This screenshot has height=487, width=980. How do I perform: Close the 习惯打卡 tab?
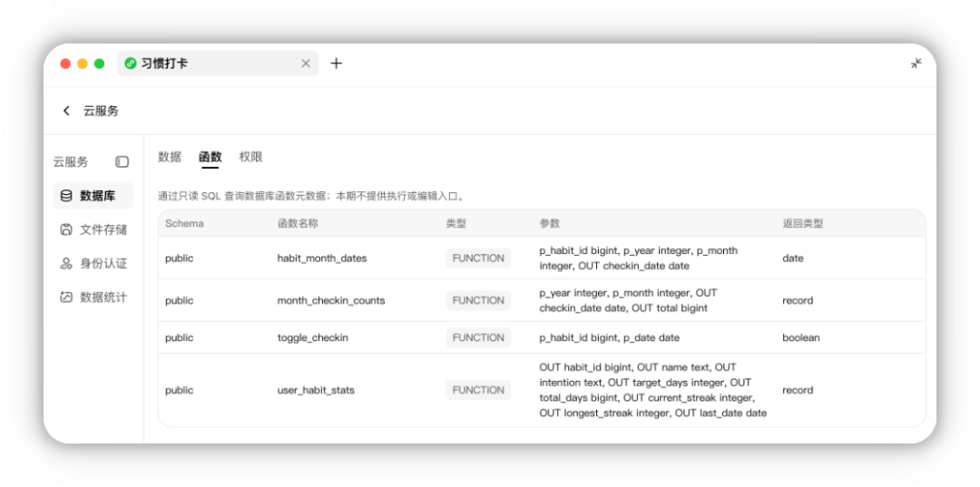point(306,63)
